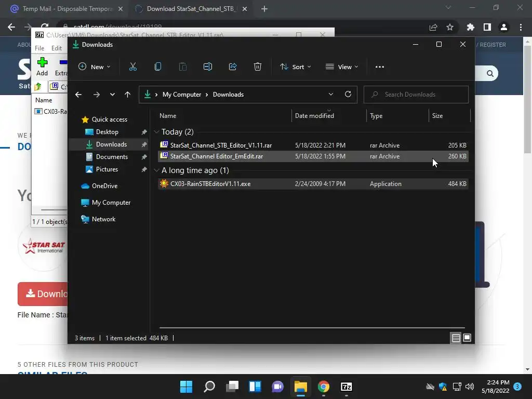Select Downloads in navigation pane

click(x=111, y=144)
